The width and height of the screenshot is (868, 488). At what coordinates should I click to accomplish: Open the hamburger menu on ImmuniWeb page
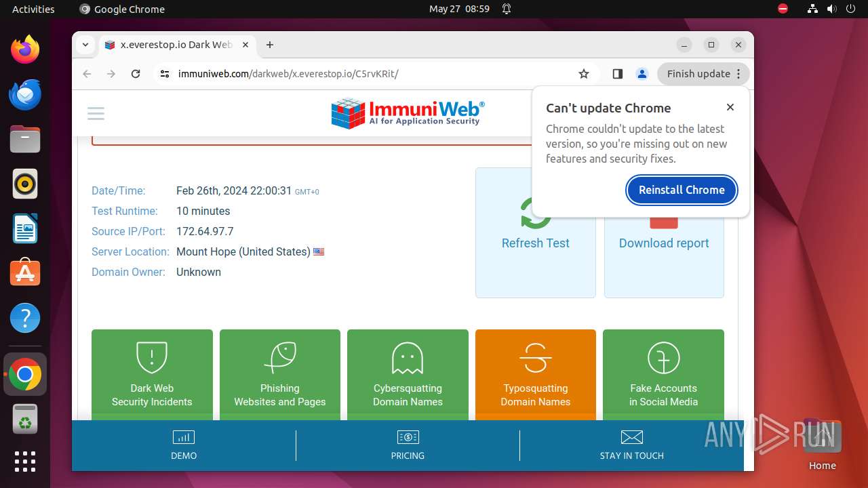(x=96, y=113)
